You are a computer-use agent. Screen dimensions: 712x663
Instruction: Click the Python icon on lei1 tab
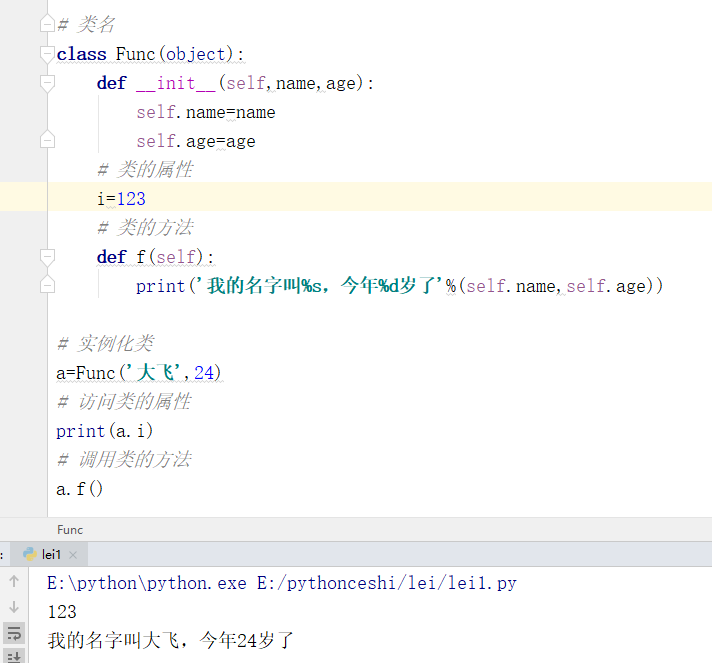tap(30, 554)
